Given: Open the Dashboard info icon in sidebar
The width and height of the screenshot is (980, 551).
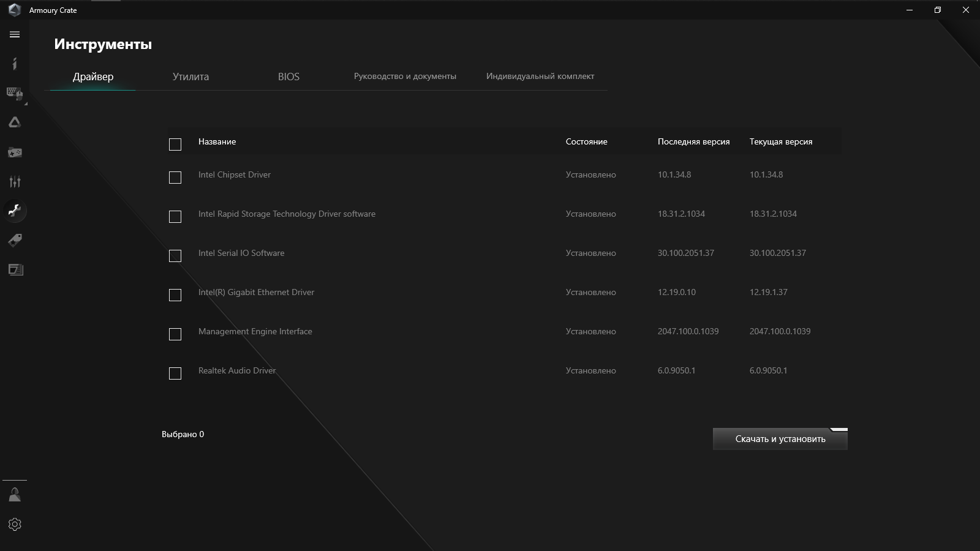Looking at the screenshot, I should [x=15, y=64].
